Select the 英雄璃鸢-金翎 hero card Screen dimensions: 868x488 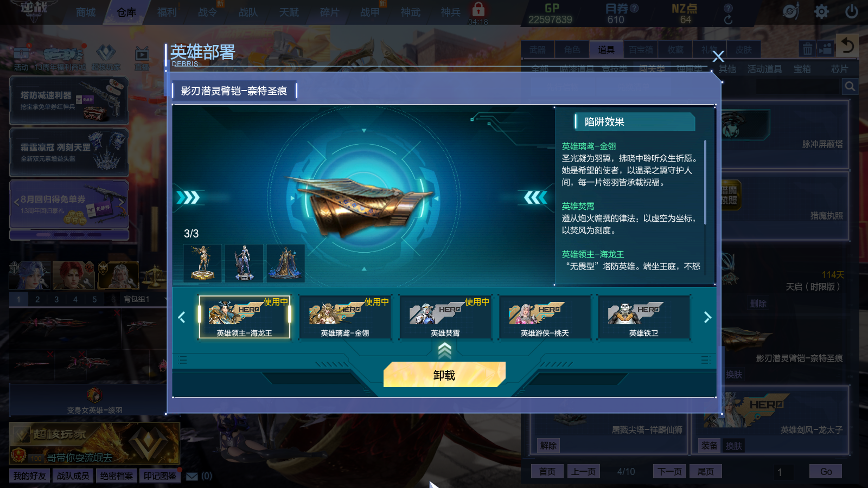tap(345, 317)
